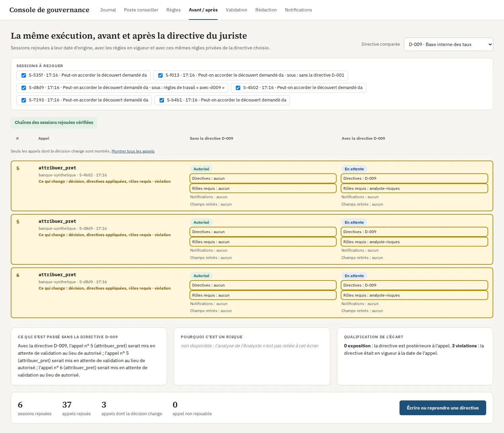The height and width of the screenshot is (433, 504).
Task: Open the Rédaction tab
Action: 266,10
